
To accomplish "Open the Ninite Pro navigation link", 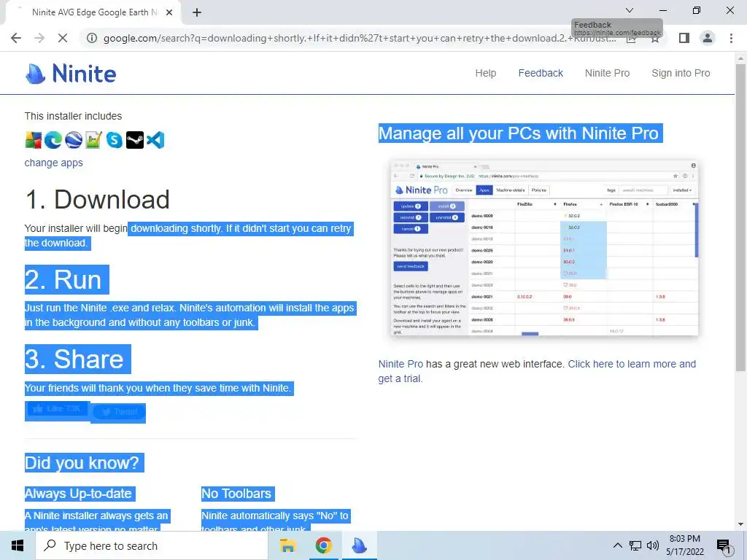I will (x=608, y=74).
